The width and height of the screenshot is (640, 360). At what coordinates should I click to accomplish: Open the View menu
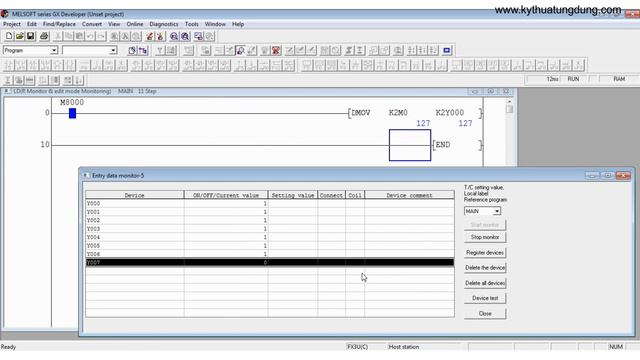coord(114,24)
